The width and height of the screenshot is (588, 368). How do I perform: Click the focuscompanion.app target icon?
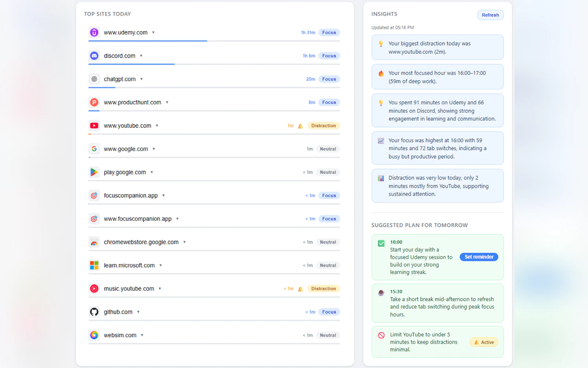[x=94, y=195]
